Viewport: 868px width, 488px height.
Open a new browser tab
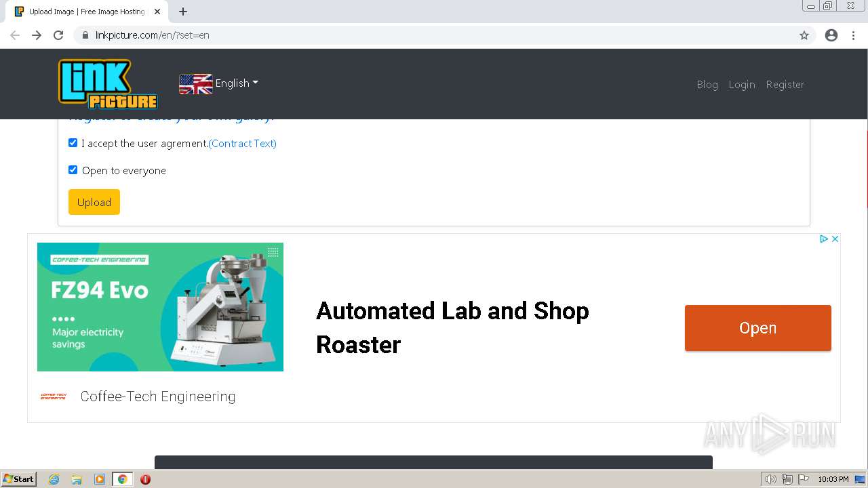[x=183, y=12]
